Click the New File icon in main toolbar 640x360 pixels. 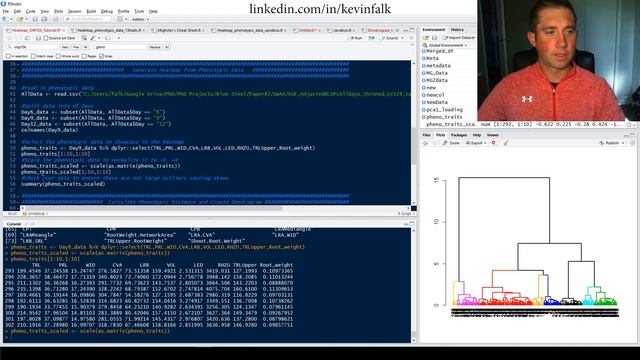click(4, 19)
